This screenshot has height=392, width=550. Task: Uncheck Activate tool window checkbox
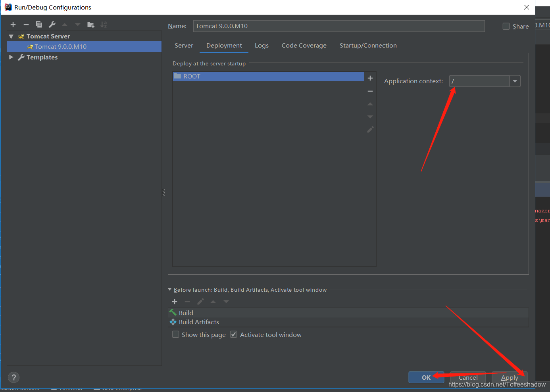click(234, 335)
